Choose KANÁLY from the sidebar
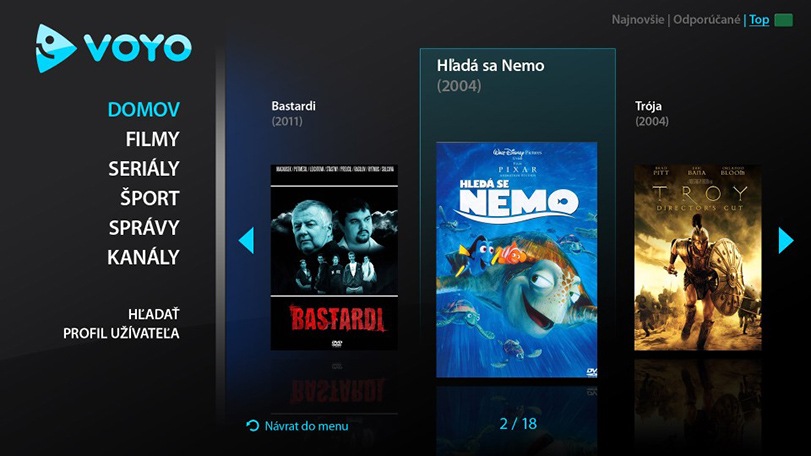The image size is (811, 456). tap(143, 257)
